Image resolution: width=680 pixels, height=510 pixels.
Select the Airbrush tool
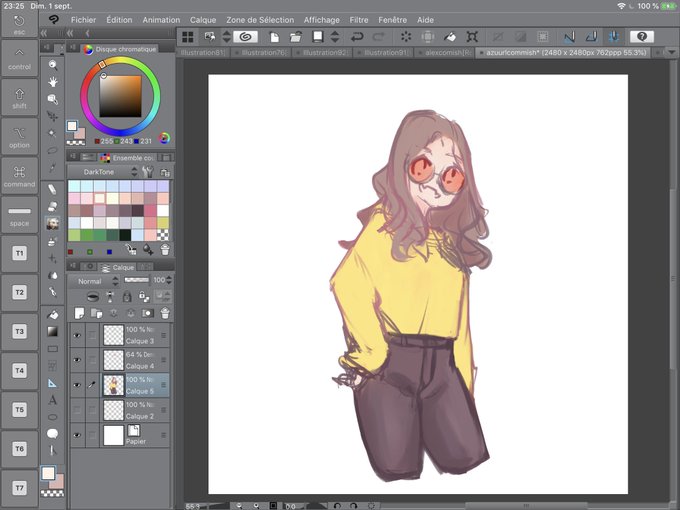[52, 241]
